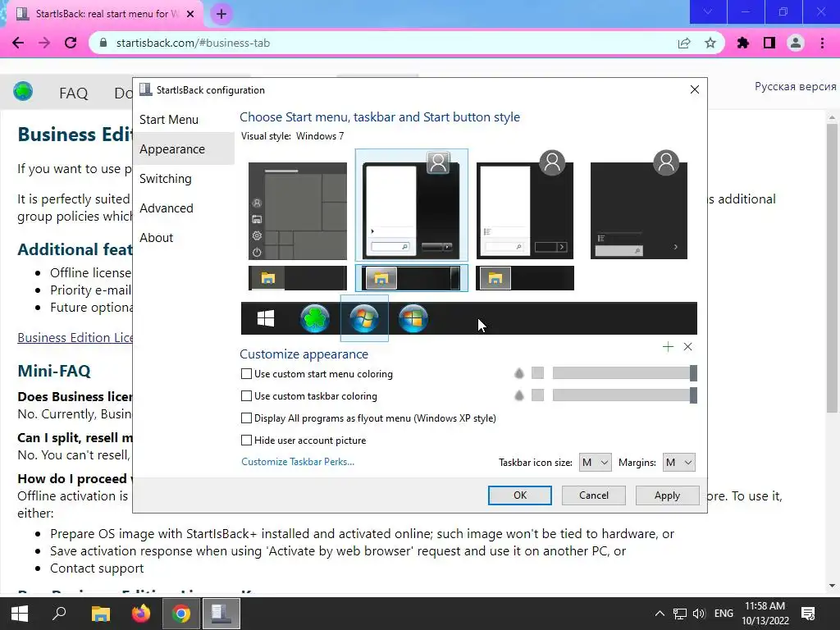Image resolution: width=840 pixels, height=630 pixels.
Task: Reload the page in Chrome
Action: 71,43
